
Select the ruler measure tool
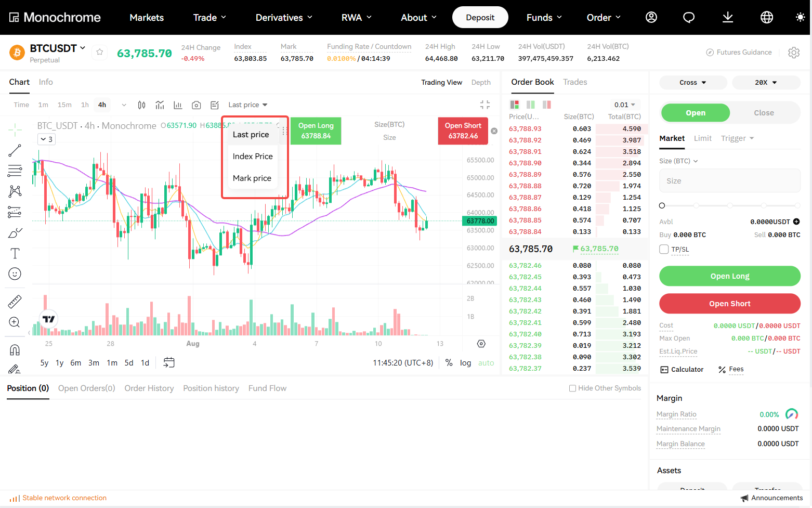[x=15, y=302]
